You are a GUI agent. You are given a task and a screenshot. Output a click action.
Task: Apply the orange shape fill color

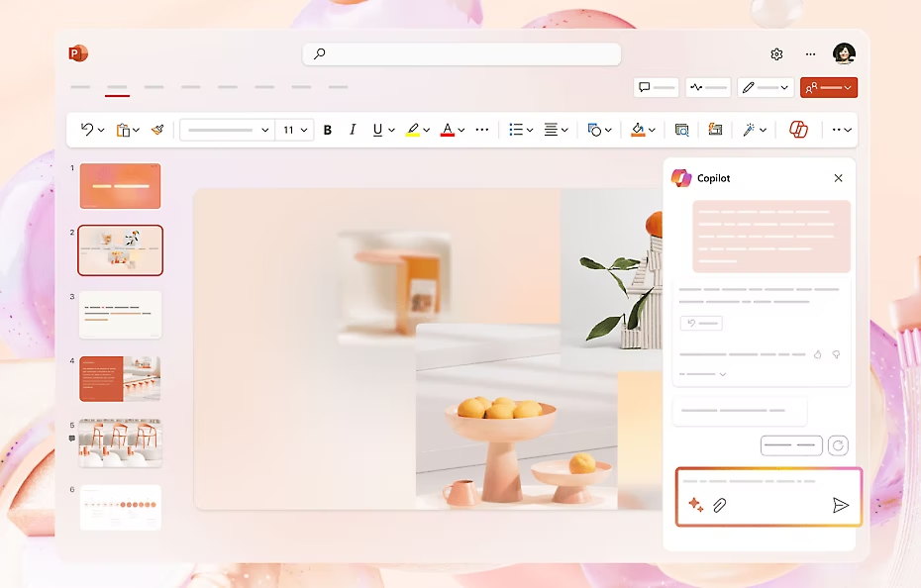pos(638,130)
